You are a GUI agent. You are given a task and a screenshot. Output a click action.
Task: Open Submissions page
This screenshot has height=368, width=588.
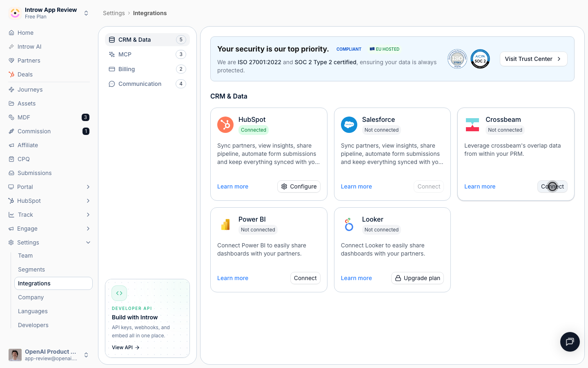[x=49, y=173]
